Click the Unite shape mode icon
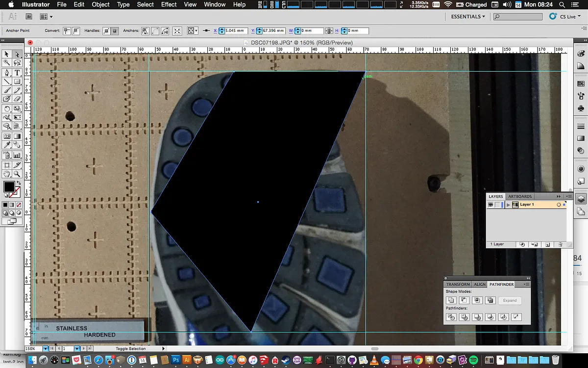Screen dimensions: 588x368 point(451,300)
